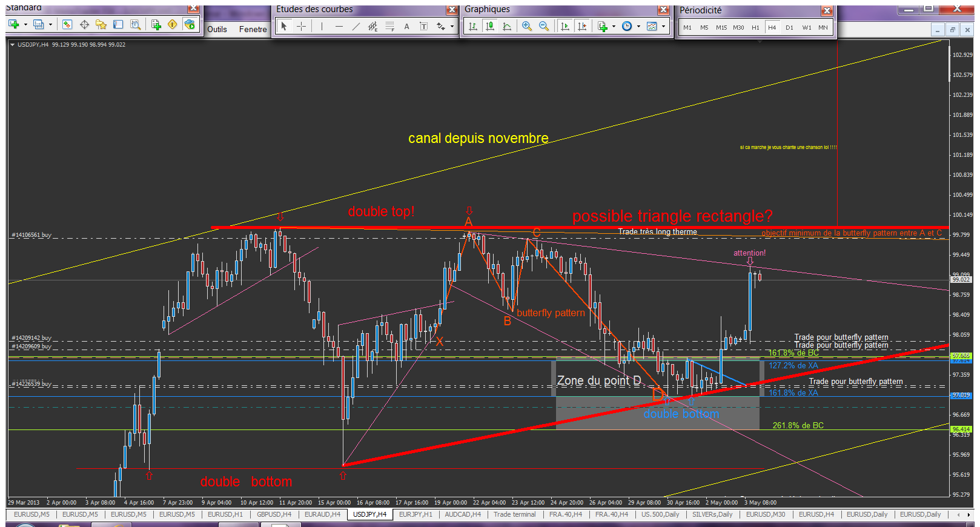
Task: Toggle chart Auto Scroll
Action: coord(565,26)
